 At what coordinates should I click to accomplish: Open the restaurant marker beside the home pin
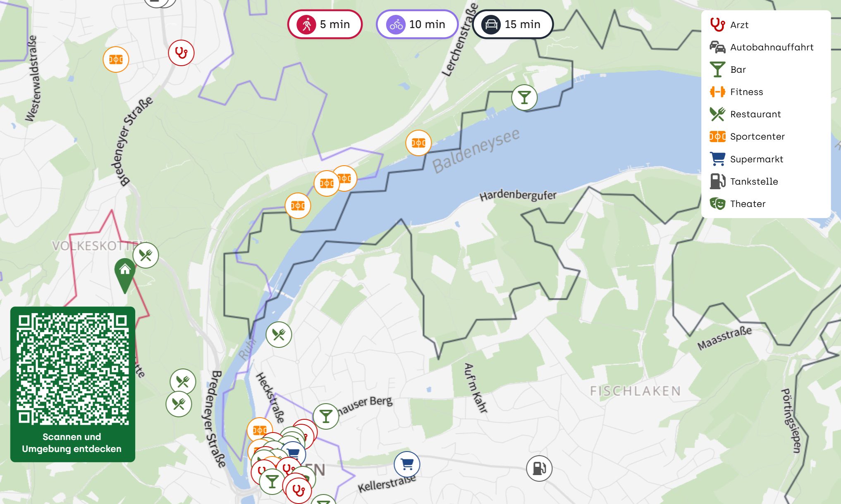point(146,255)
